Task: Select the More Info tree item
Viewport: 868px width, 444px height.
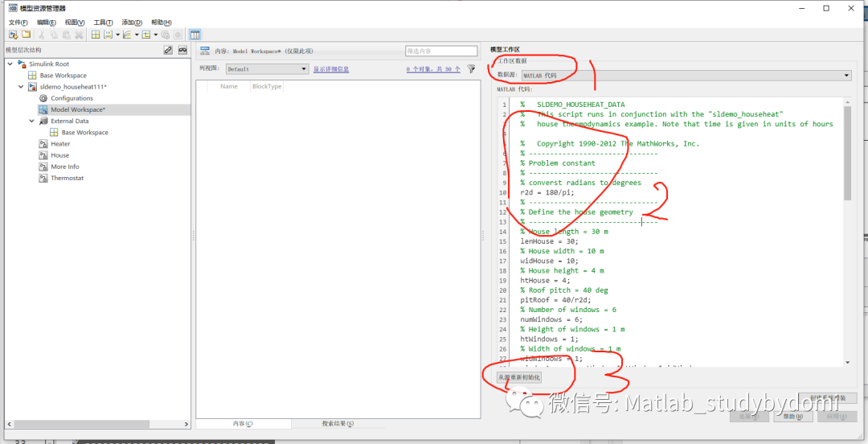Action: 65,166
